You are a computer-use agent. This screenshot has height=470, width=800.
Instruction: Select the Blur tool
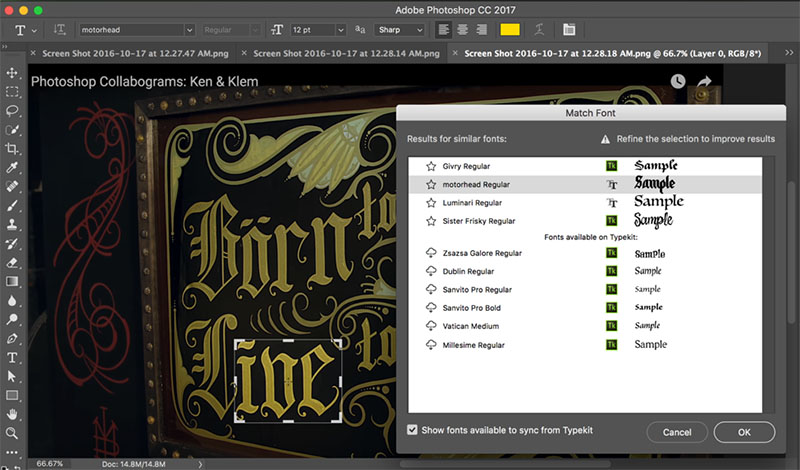(12, 301)
